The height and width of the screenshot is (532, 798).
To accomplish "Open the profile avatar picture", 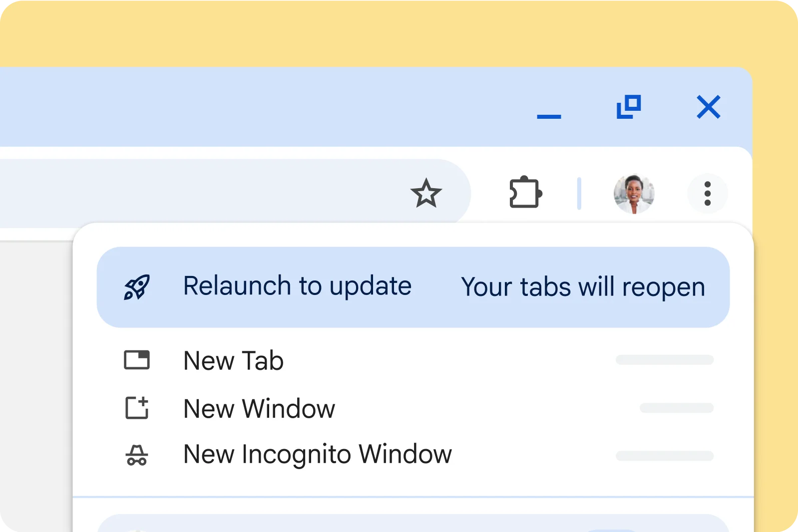I will [x=634, y=194].
